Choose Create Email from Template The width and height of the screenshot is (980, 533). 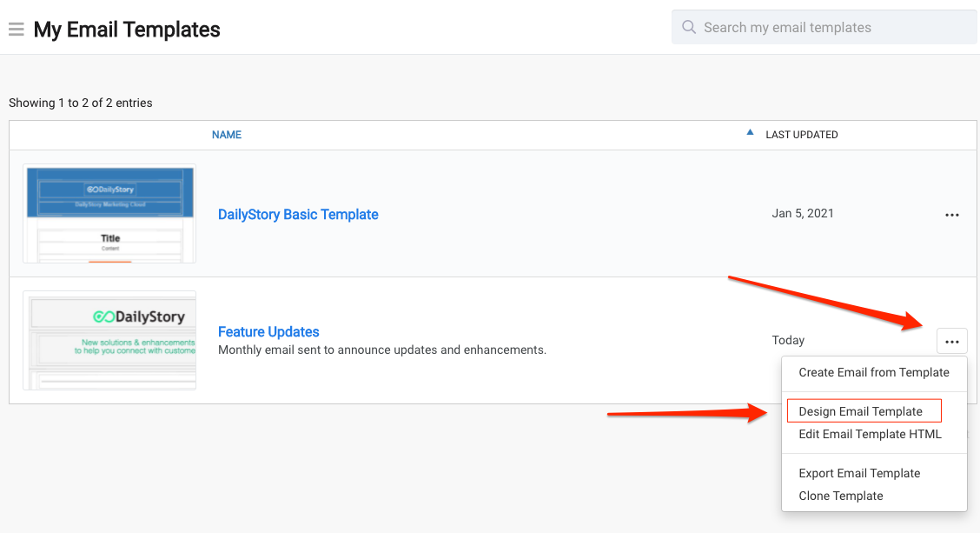[874, 372]
